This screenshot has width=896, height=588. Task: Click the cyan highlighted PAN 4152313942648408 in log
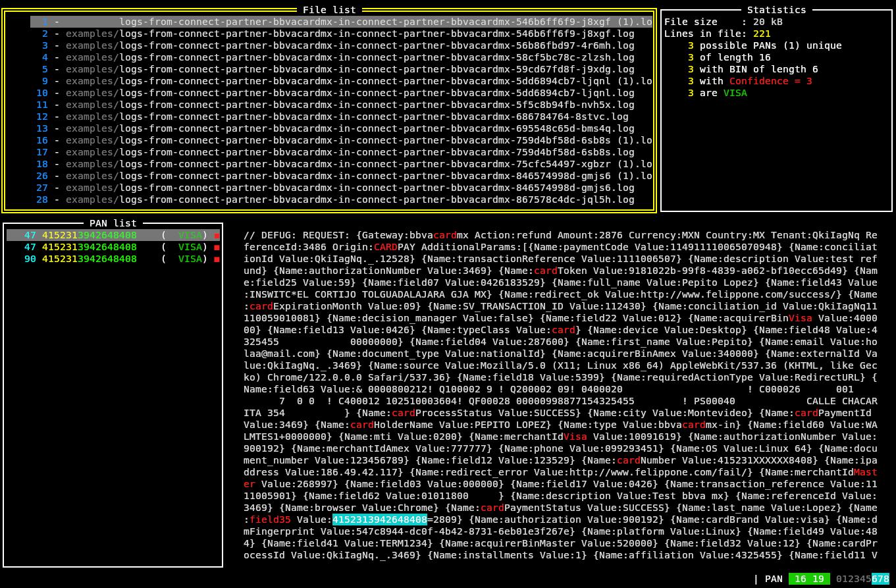point(380,520)
